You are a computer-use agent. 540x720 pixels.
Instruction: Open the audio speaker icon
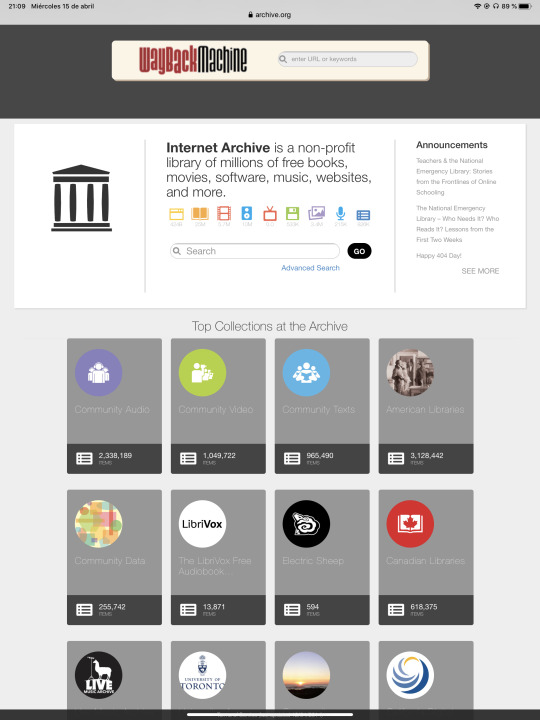[x=247, y=214]
